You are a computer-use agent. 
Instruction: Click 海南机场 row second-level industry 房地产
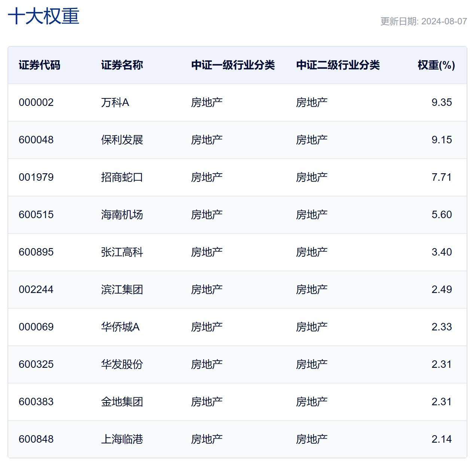[312, 215]
